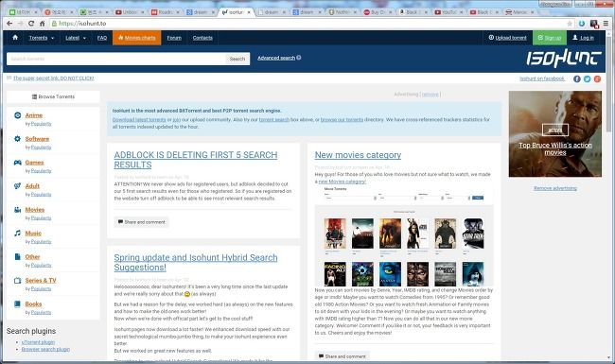This screenshot has height=364, width=615.
Task: Sort Books by Popularity
Action: pos(42,313)
